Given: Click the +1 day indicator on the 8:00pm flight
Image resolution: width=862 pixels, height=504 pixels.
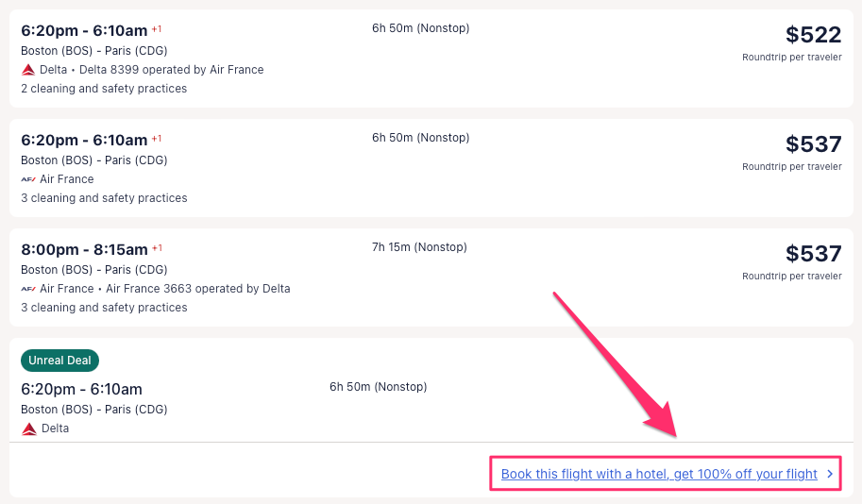Looking at the screenshot, I should tap(157, 248).
